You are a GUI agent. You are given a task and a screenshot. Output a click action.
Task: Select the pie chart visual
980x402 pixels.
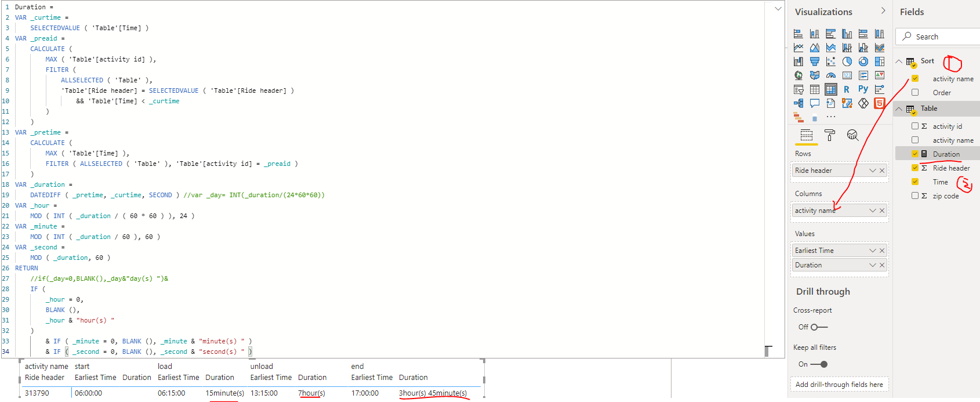[x=847, y=61]
